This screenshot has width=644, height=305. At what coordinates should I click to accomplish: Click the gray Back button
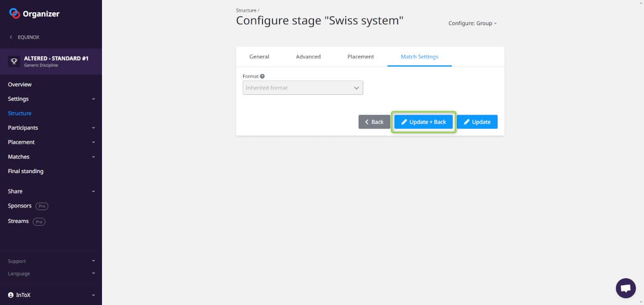pyautogui.click(x=374, y=122)
